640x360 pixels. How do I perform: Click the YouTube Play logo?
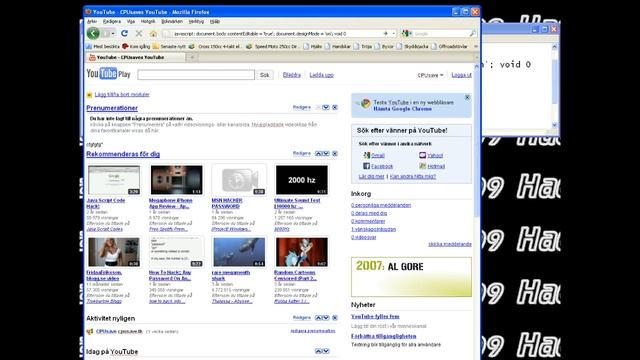coord(108,74)
